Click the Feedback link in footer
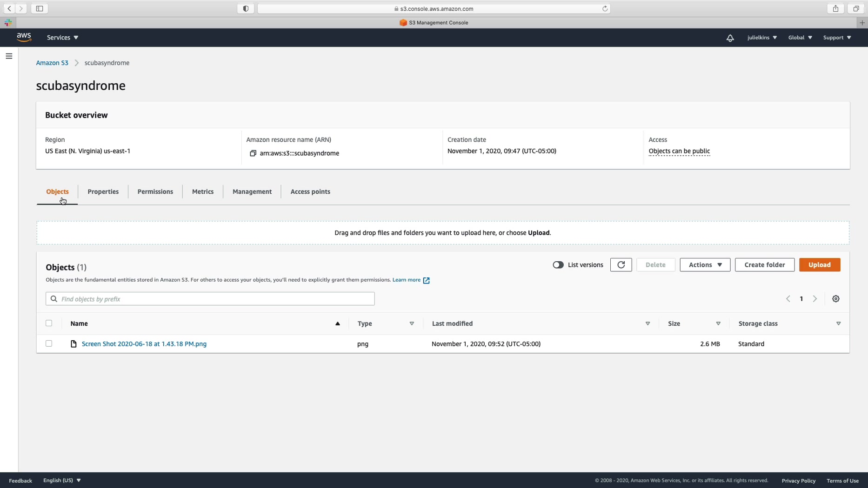 tap(20, 481)
